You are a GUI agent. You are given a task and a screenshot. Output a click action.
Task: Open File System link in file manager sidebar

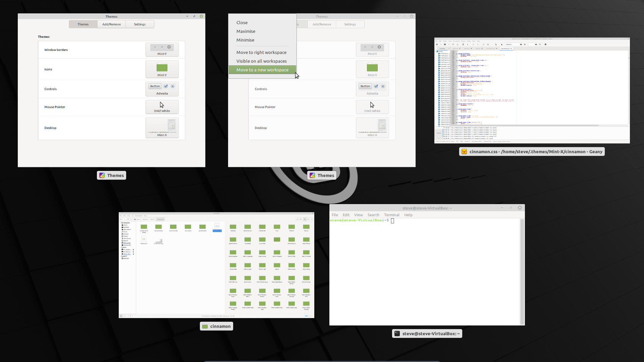click(126, 243)
